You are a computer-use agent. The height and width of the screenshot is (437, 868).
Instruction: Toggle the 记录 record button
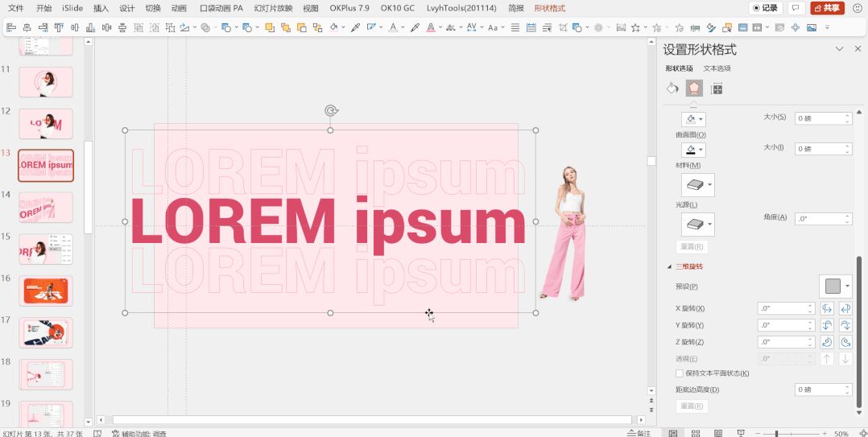pyautogui.click(x=766, y=8)
